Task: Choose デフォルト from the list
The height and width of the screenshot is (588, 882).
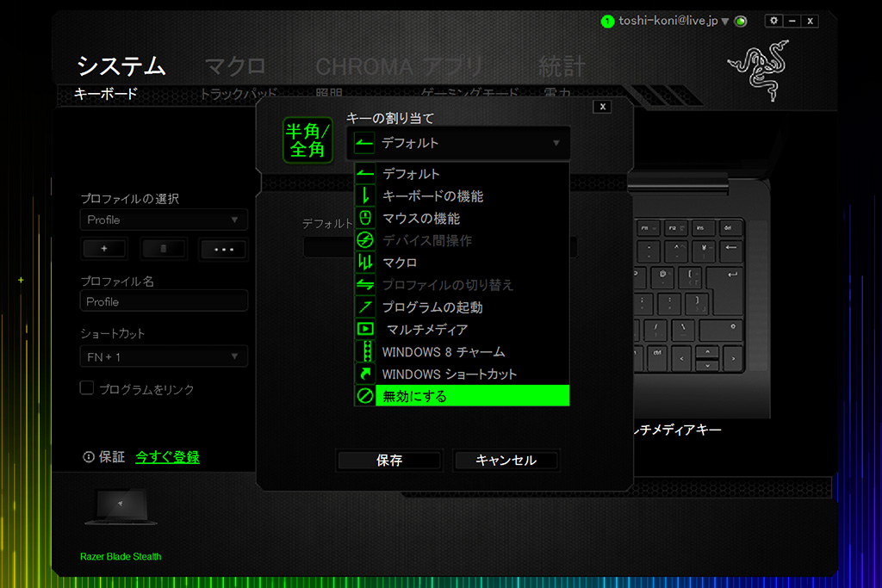Action: [x=462, y=174]
